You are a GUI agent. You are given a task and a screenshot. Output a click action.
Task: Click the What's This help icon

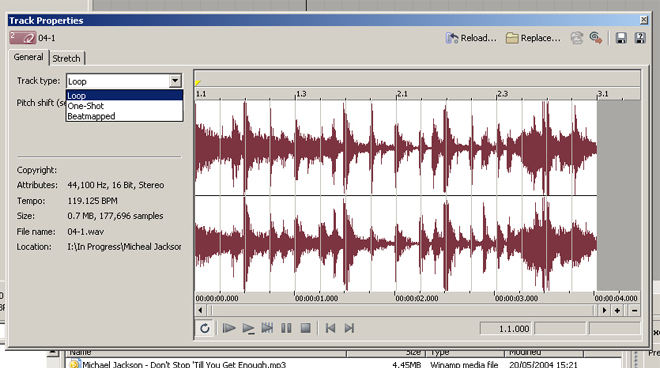(x=640, y=38)
